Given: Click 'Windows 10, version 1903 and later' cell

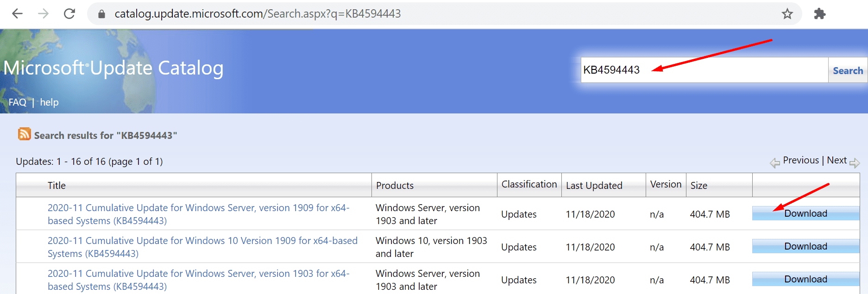Looking at the screenshot, I should click(431, 247).
